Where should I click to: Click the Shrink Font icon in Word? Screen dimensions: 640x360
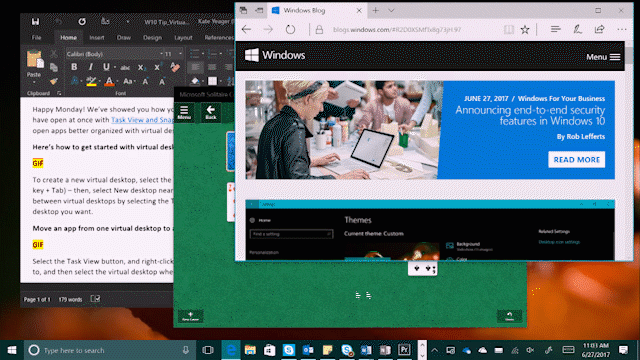[162, 82]
